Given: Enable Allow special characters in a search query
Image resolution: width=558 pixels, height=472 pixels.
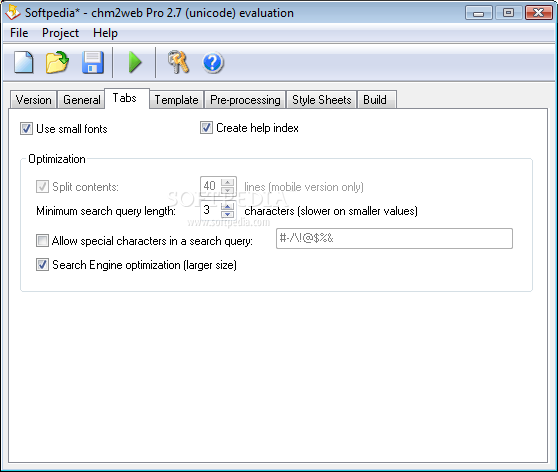Looking at the screenshot, I should coord(42,241).
